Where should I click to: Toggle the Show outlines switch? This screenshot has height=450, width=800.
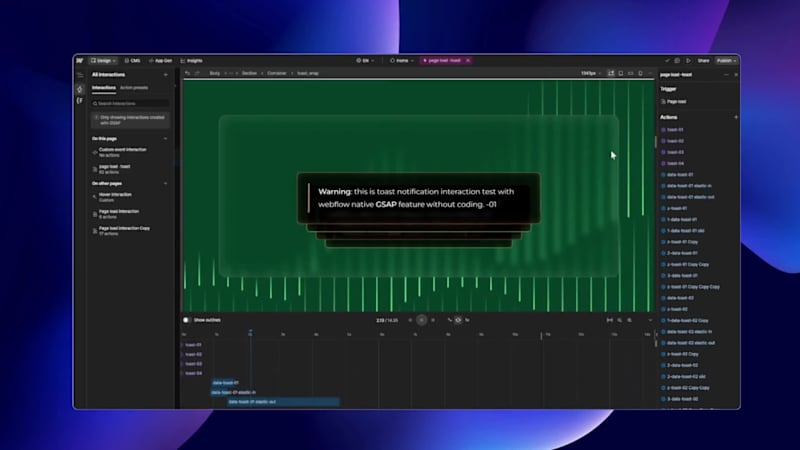[x=186, y=320]
